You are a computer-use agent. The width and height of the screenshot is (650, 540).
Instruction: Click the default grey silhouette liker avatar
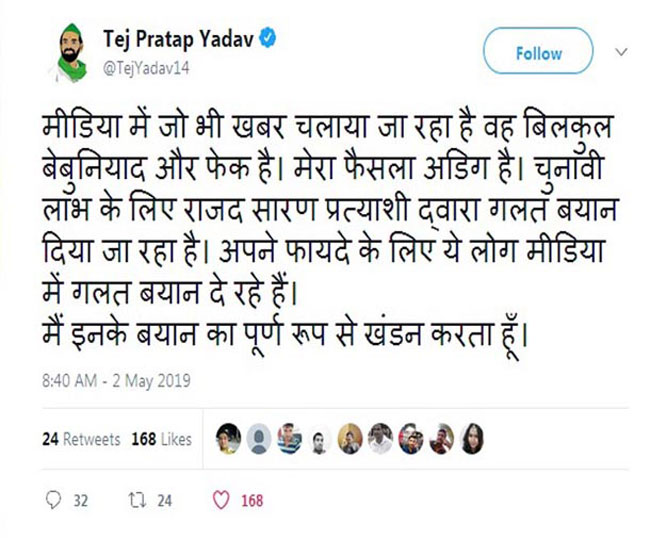pos(259,438)
